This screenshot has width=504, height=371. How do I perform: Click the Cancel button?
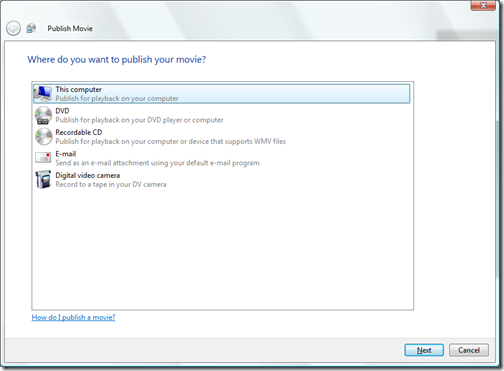tap(469, 350)
